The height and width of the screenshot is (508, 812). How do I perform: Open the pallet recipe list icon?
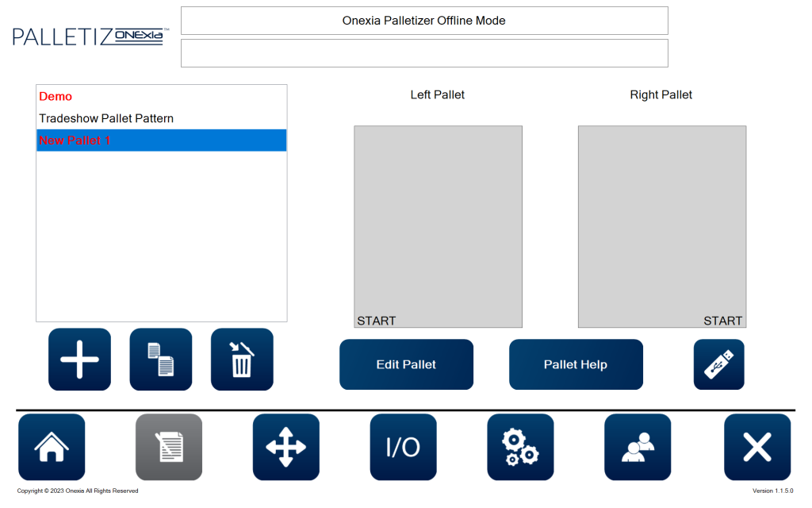[169, 447]
